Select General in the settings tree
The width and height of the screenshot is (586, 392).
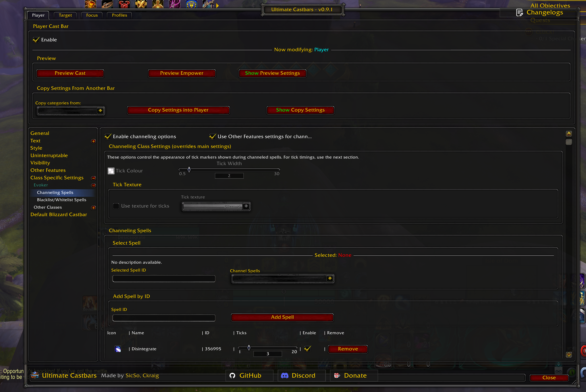pos(40,133)
